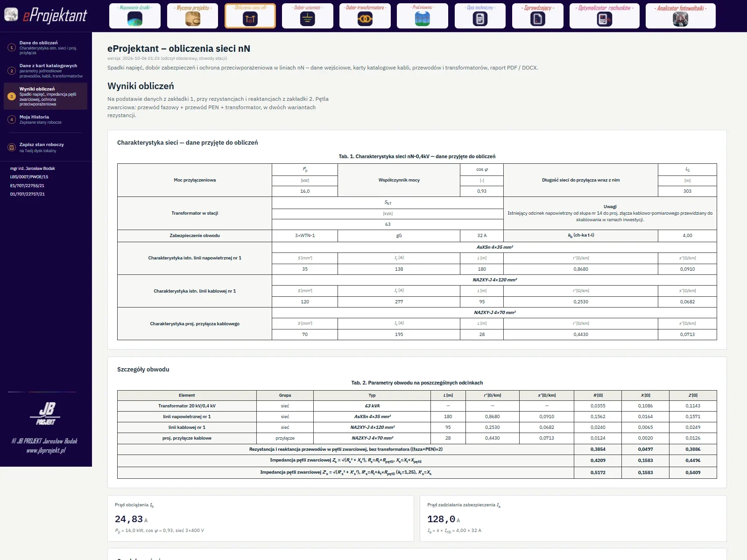Go to step 1 Dane do obliczeń
This screenshot has height=560, width=747.
tap(45, 48)
